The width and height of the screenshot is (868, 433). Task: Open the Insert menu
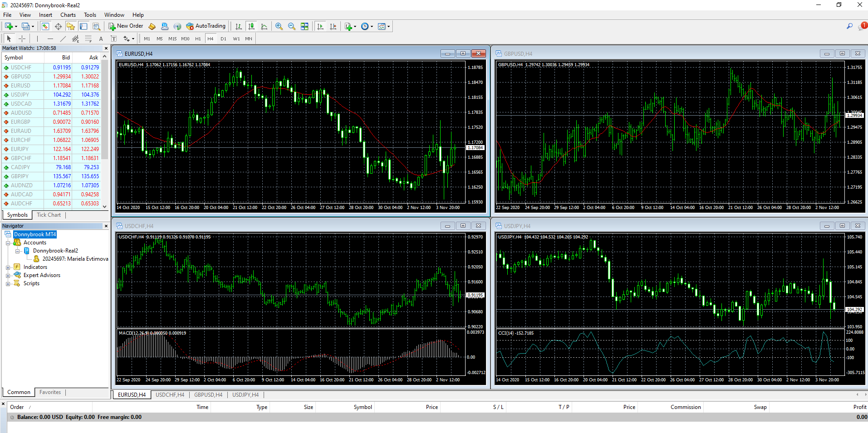pyautogui.click(x=45, y=15)
